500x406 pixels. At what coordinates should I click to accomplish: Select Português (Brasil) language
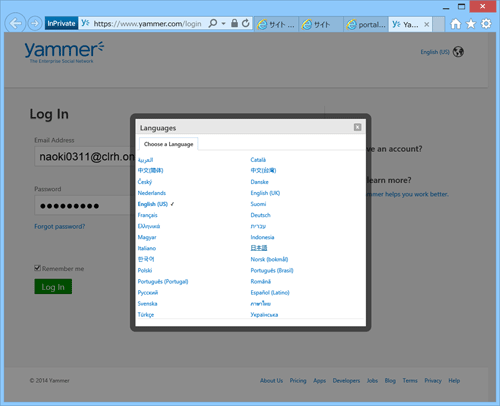(x=272, y=270)
